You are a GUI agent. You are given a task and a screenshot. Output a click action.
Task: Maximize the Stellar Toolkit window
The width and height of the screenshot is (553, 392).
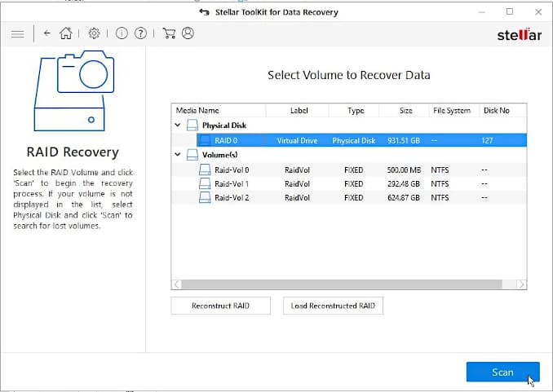pos(510,11)
